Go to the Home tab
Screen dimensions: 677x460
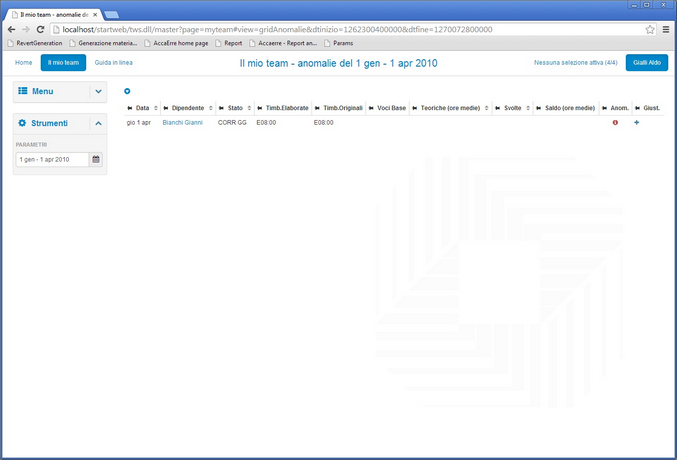[x=23, y=63]
